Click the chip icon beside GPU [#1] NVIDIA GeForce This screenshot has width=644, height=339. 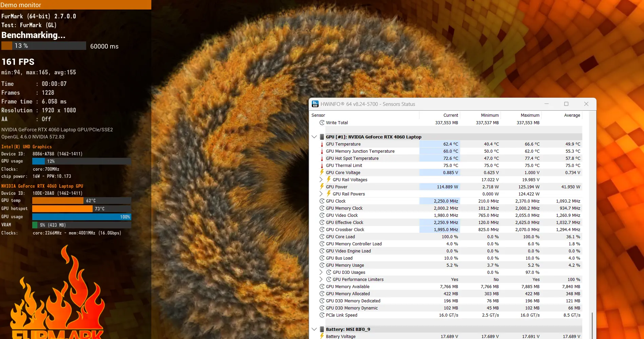click(322, 137)
